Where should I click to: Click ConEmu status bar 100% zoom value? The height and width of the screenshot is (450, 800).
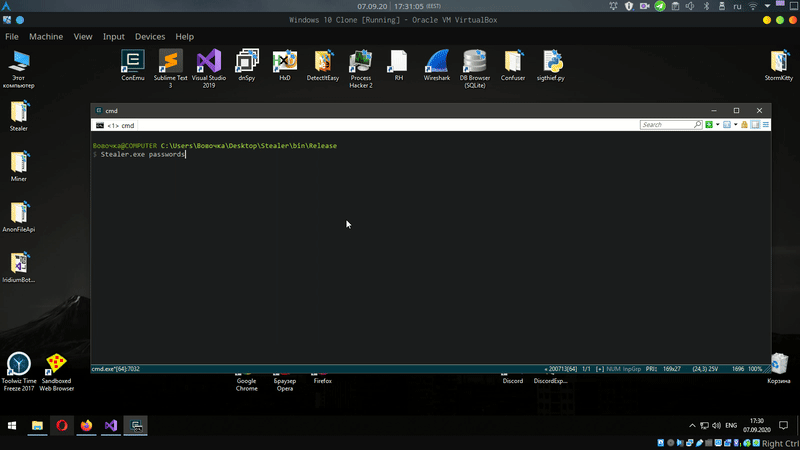click(755, 369)
